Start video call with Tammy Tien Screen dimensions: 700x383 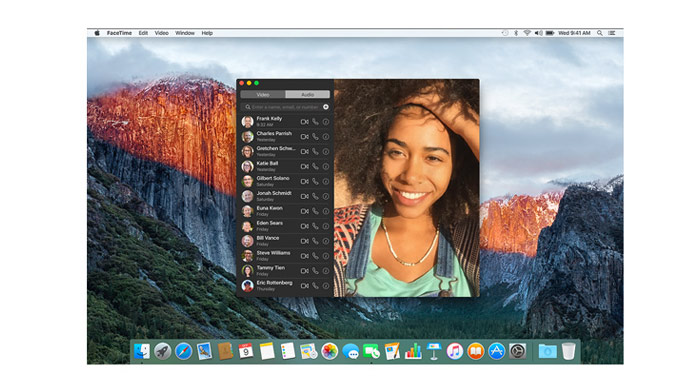[x=304, y=271]
